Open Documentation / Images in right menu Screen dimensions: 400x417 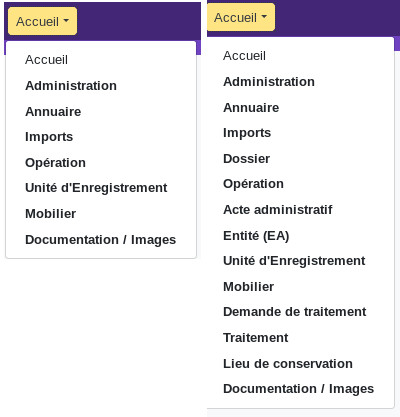click(x=300, y=389)
